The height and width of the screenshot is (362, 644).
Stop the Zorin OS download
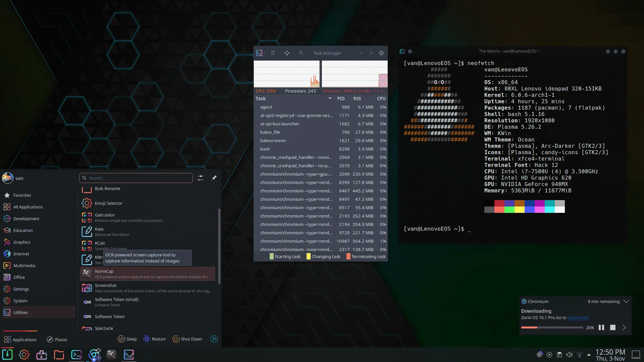613,327
